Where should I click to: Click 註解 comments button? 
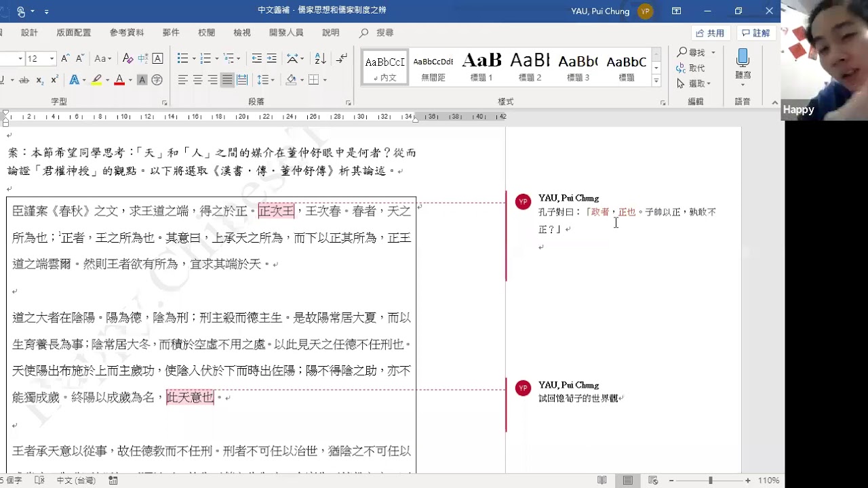(x=756, y=33)
